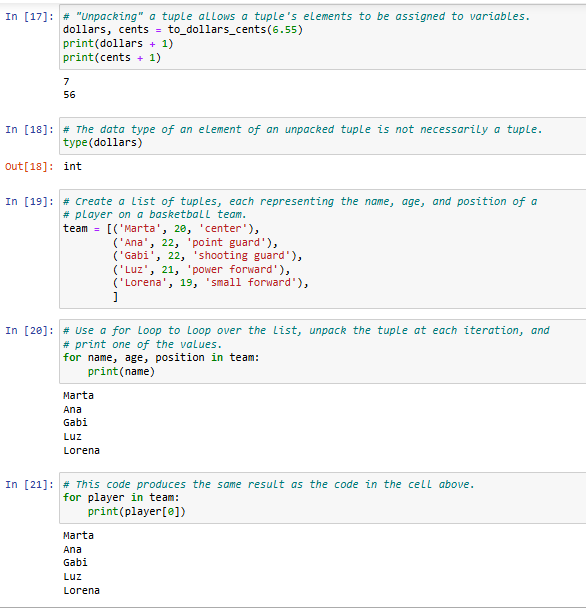This screenshot has height=610, width=586.
Task: Click the line 'dollars, cents = to_dollars_cents(6.55)'
Action: tap(183, 30)
